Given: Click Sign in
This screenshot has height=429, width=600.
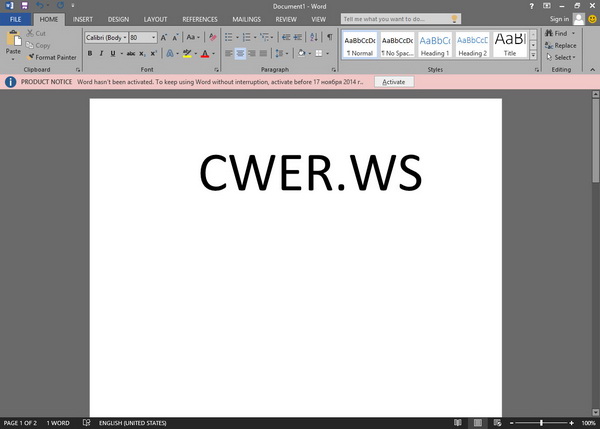Looking at the screenshot, I should click(559, 19).
